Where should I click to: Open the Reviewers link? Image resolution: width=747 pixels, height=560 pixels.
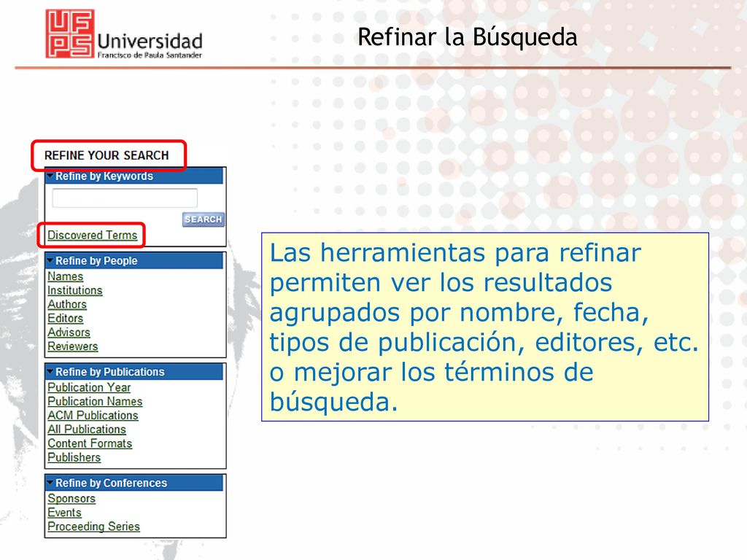pos(73,346)
